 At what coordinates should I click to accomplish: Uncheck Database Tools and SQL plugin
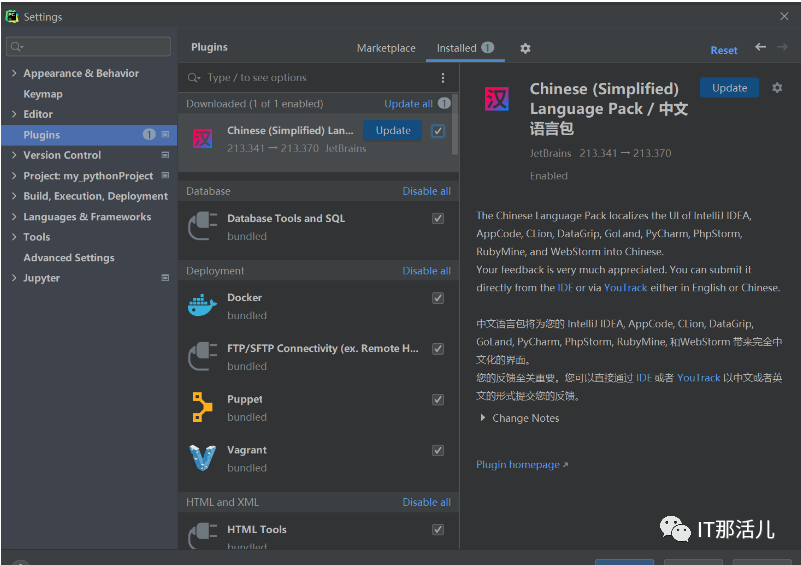438,219
